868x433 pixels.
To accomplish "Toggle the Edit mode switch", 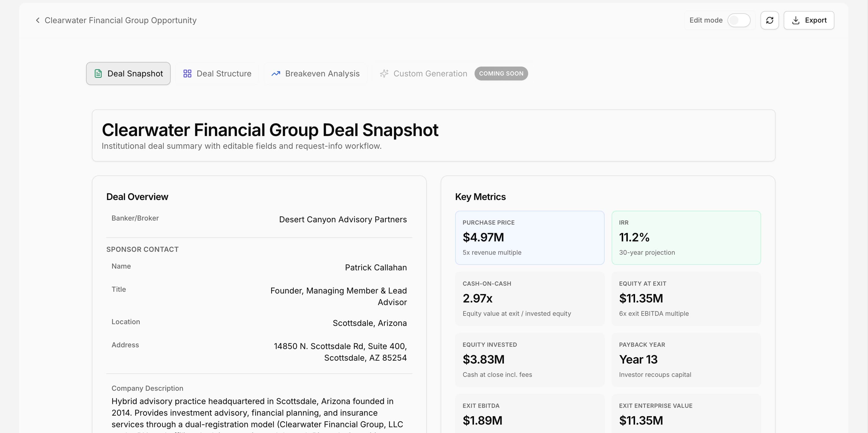I will (x=739, y=20).
